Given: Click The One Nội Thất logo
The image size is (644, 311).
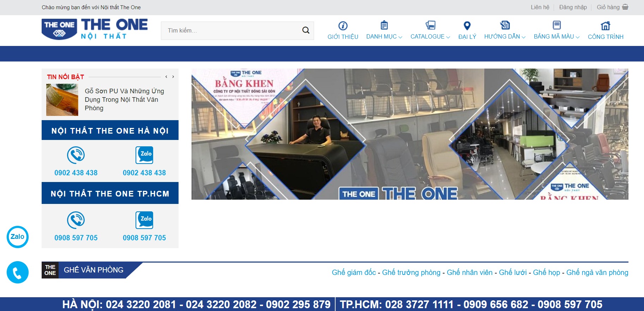Looking at the screenshot, I should pos(95,29).
